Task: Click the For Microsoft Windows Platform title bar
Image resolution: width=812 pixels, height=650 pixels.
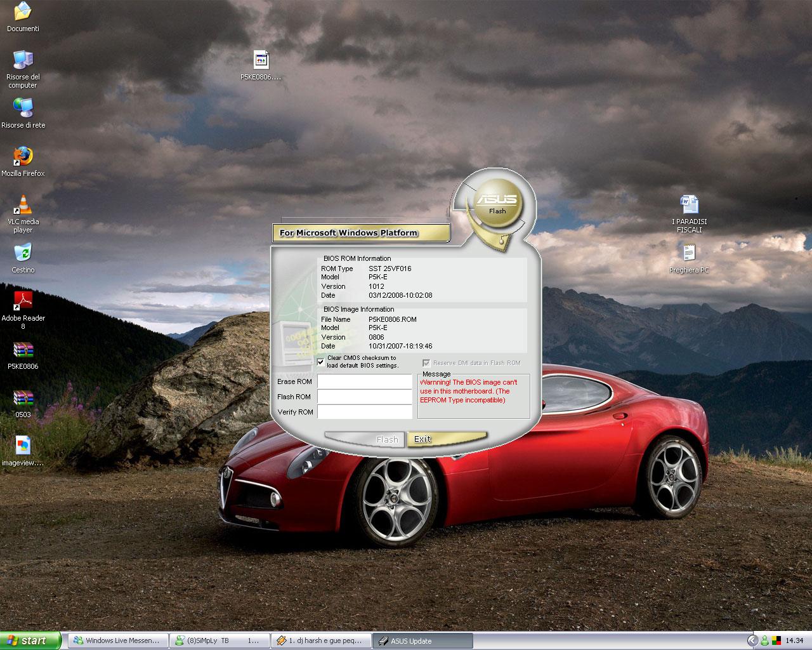Action: click(361, 233)
